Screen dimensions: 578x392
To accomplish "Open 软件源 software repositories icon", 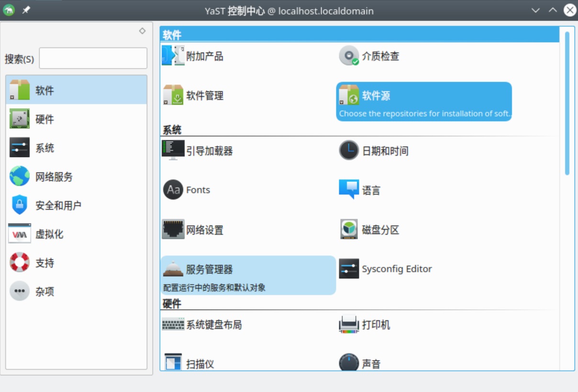I will pyautogui.click(x=349, y=95).
